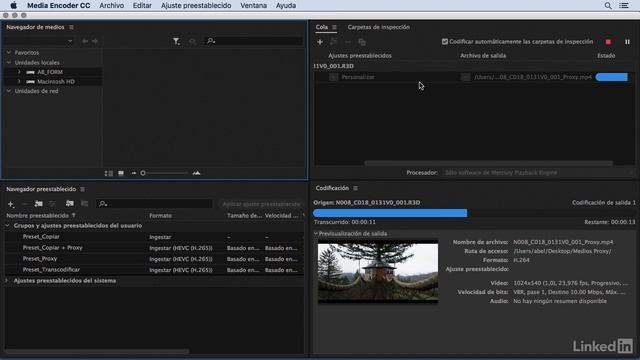640x360 pixels.
Task: Click Aplicar ajuste preestablecido button
Action: (261, 204)
